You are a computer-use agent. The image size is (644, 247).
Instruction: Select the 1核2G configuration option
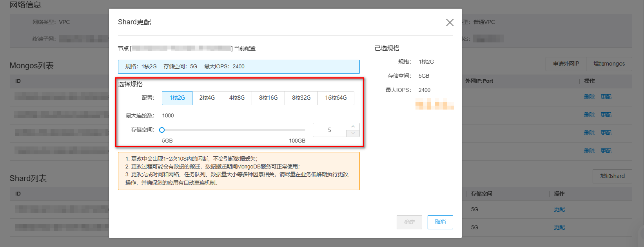[x=177, y=98]
